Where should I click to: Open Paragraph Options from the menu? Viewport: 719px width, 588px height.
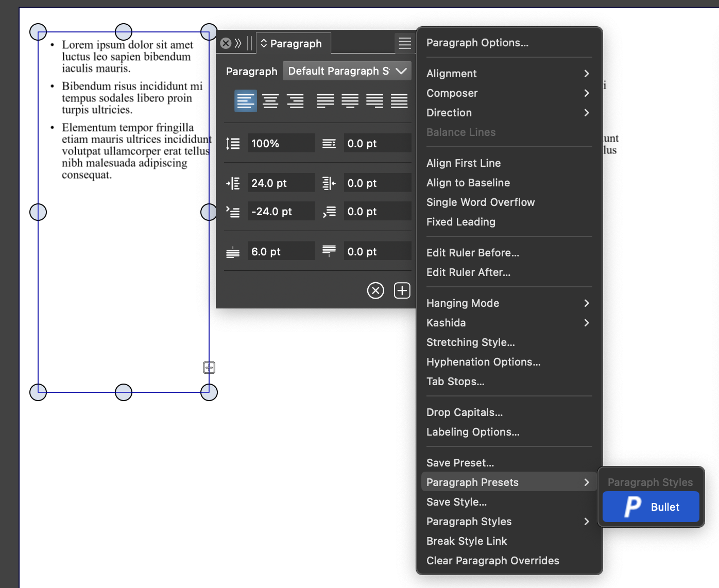(477, 43)
